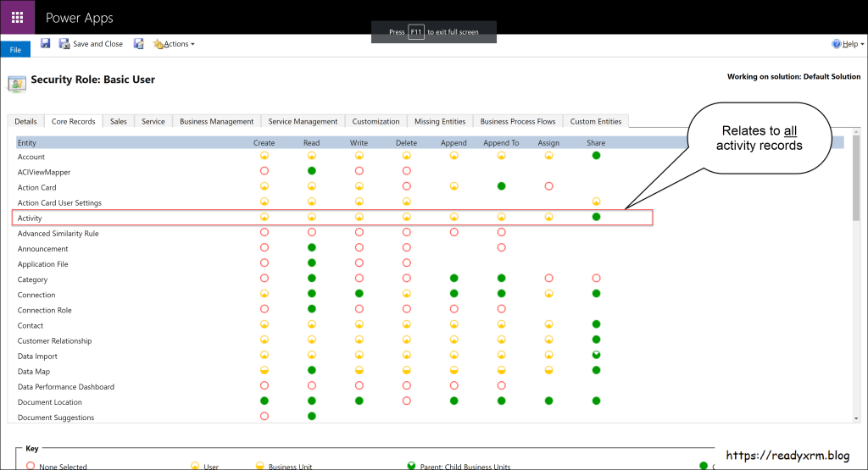Click the Save and Close button
Viewport: 868px width, 470px height.
(x=91, y=44)
